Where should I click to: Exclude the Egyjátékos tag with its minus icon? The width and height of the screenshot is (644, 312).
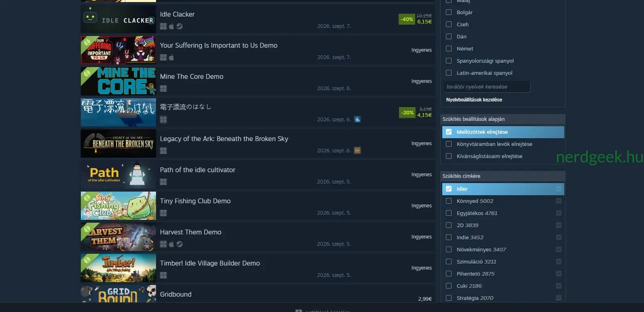coord(559,213)
